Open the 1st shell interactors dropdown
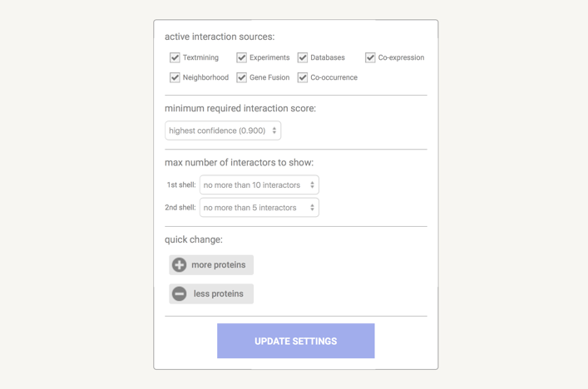This screenshot has height=389, width=588. click(x=259, y=185)
